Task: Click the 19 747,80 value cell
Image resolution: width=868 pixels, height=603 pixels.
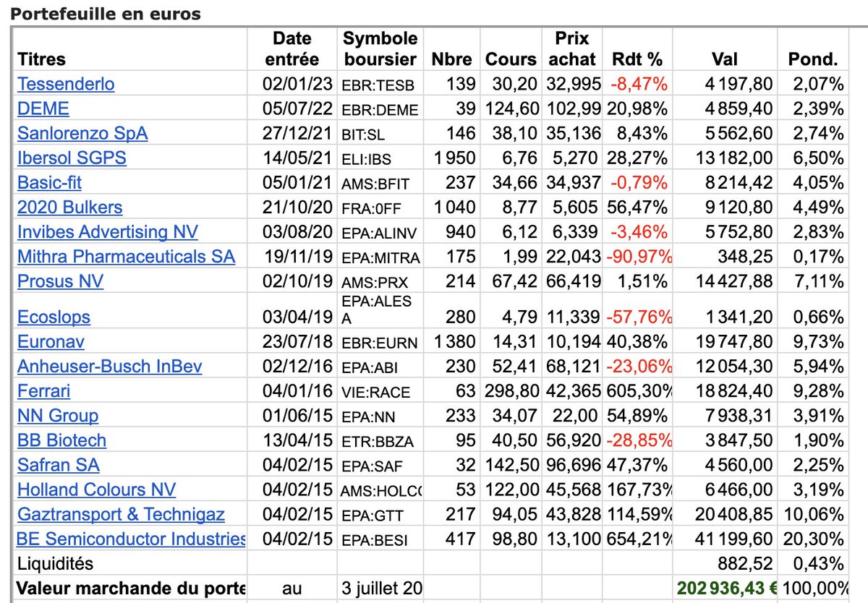Action: tap(733, 341)
